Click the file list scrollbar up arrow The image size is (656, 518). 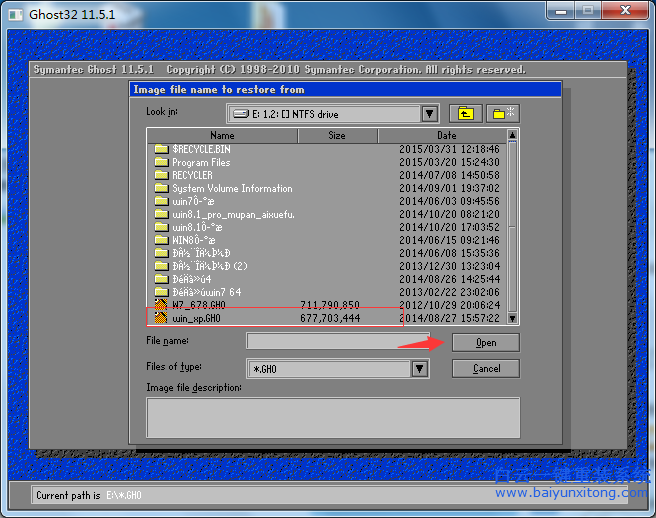(513, 136)
